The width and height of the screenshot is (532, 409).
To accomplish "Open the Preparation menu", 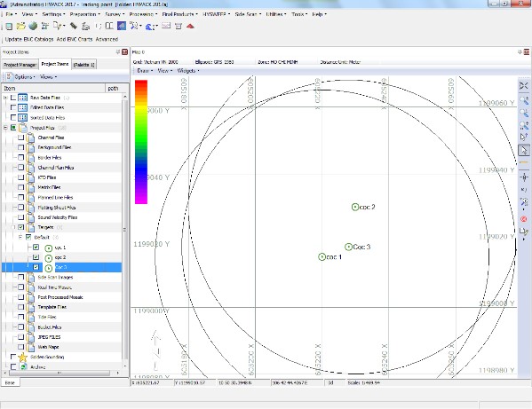I will click(85, 14).
